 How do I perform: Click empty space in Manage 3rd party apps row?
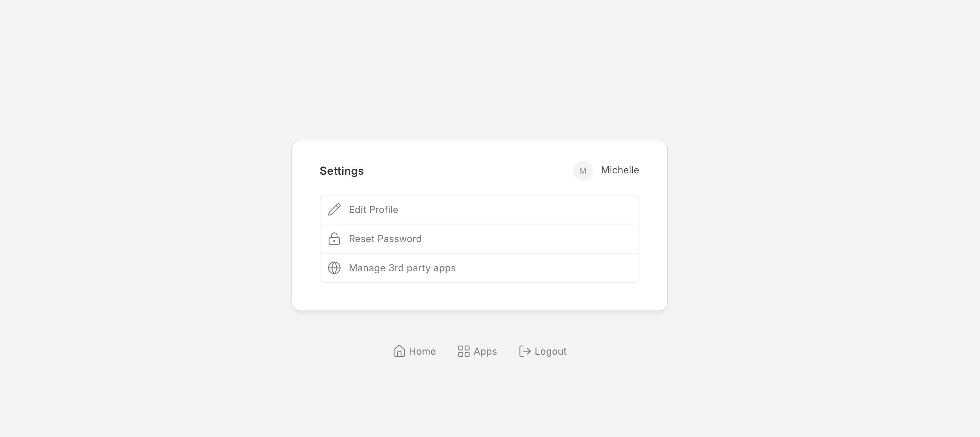coord(552,268)
